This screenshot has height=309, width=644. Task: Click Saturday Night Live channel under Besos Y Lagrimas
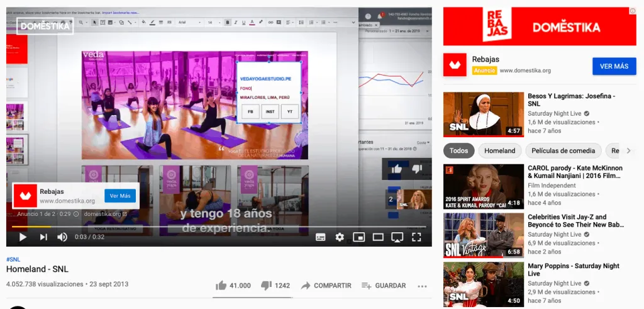click(554, 113)
